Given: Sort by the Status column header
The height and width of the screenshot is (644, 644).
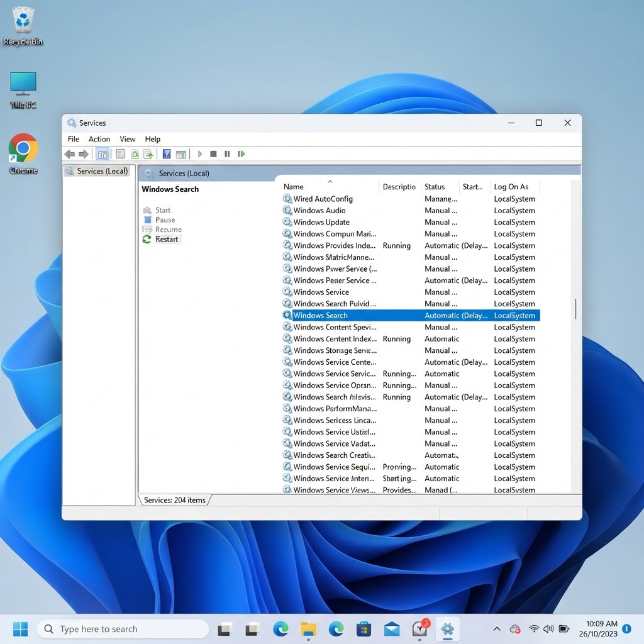Looking at the screenshot, I should pyautogui.click(x=435, y=187).
